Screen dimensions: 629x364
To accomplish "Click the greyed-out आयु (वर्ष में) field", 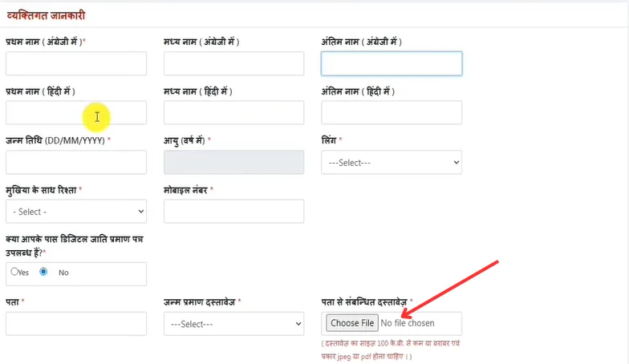I will pyautogui.click(x=233, y=162).
